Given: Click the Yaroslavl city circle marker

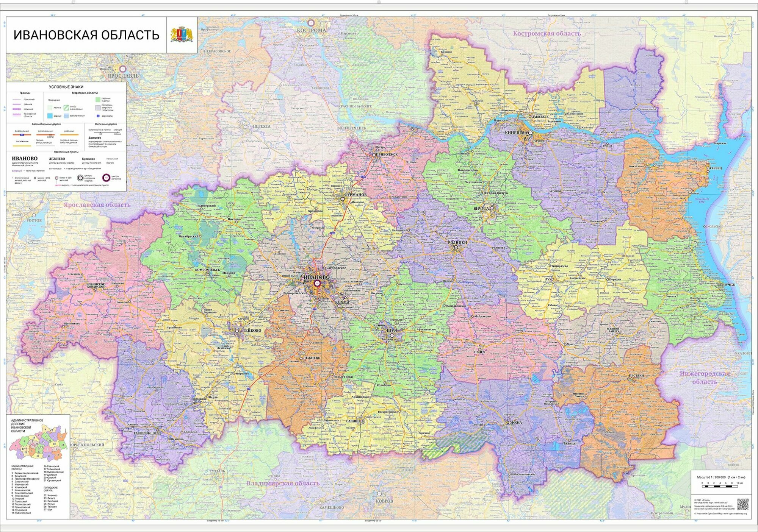Looking at the screenshot, I should [x=123, y=69].
